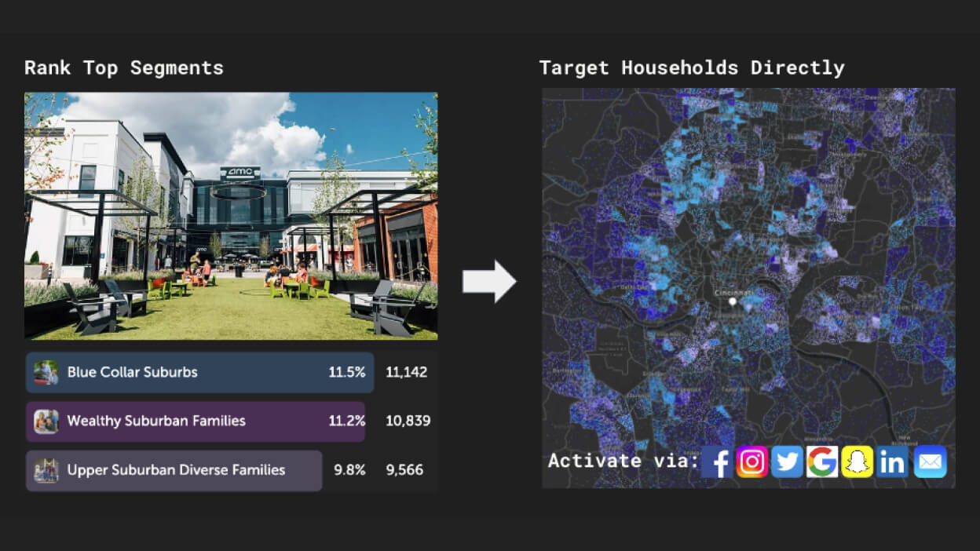The height and width of the screenshot is (551, 980).
Task: Select the Twitter bird icon
Action: tap(787, 462)
